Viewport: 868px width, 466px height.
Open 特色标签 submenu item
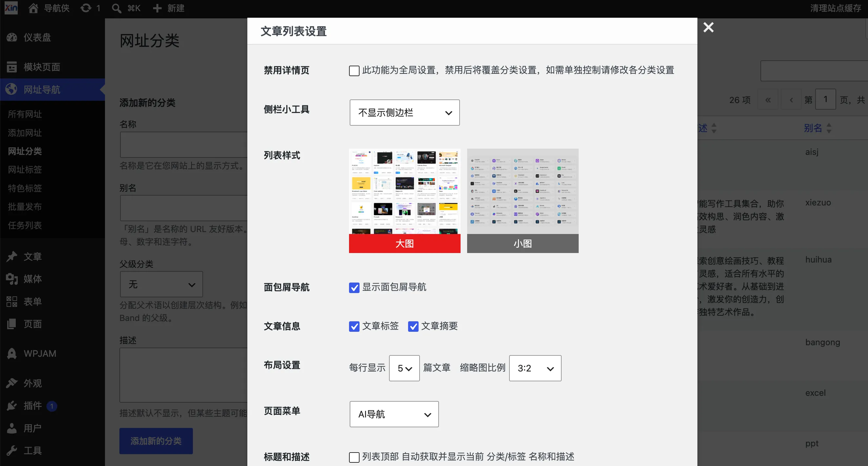pos(25,188)
